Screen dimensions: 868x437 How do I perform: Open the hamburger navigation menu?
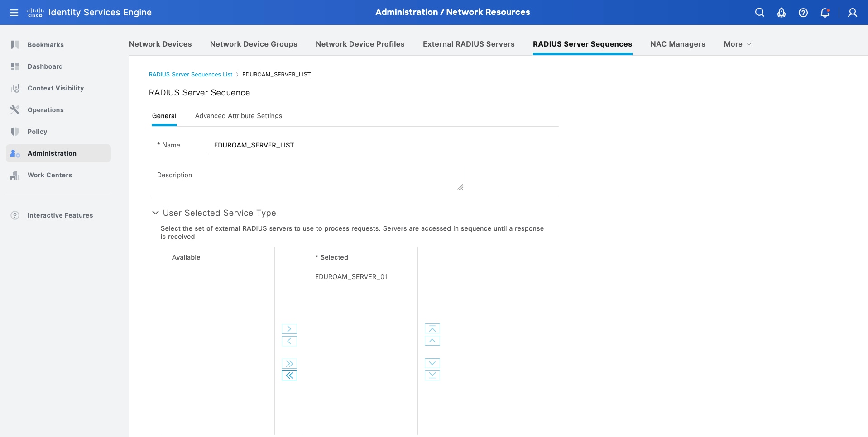coord(14,13)
